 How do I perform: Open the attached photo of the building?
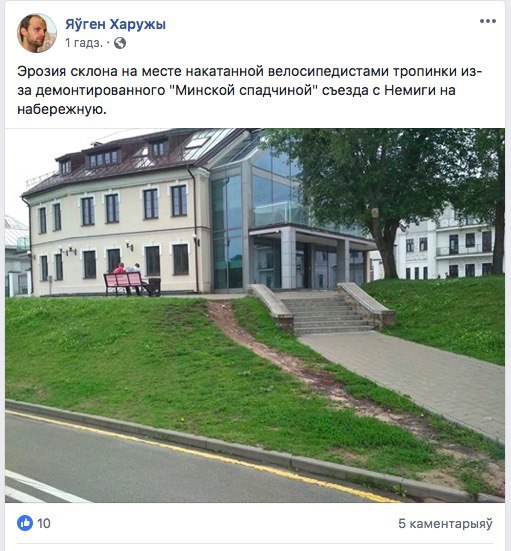tap(255, 316)
